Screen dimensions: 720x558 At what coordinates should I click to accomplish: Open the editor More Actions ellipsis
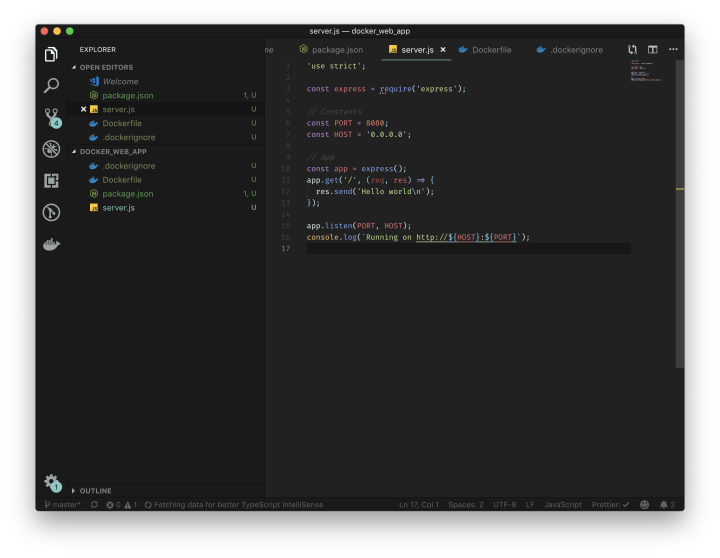[673, 49]
